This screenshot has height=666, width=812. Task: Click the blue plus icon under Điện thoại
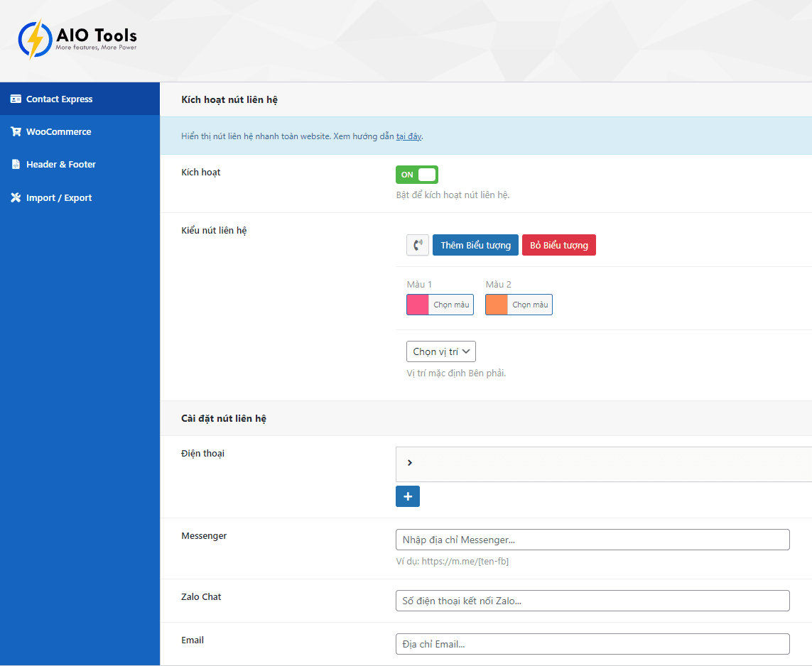[407, 496]
